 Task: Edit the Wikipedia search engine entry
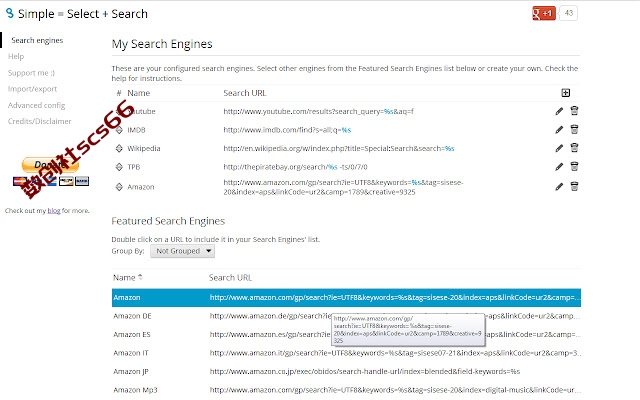[x=559, y=148]
